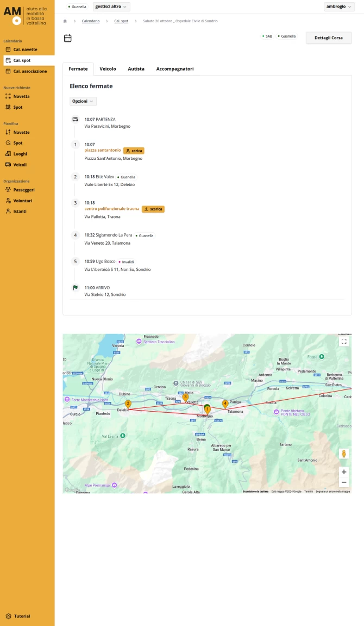Open Tutorial from sidebar bottom

point(22,616)
